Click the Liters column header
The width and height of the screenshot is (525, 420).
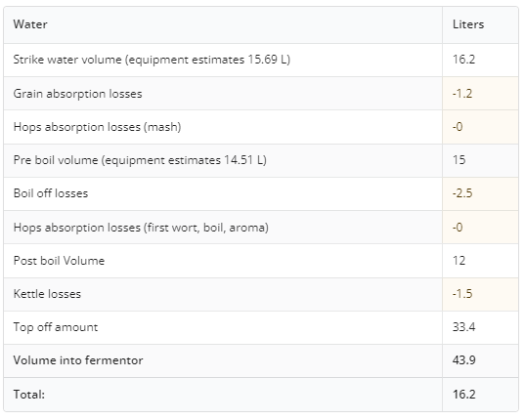[x=468, y=24]
